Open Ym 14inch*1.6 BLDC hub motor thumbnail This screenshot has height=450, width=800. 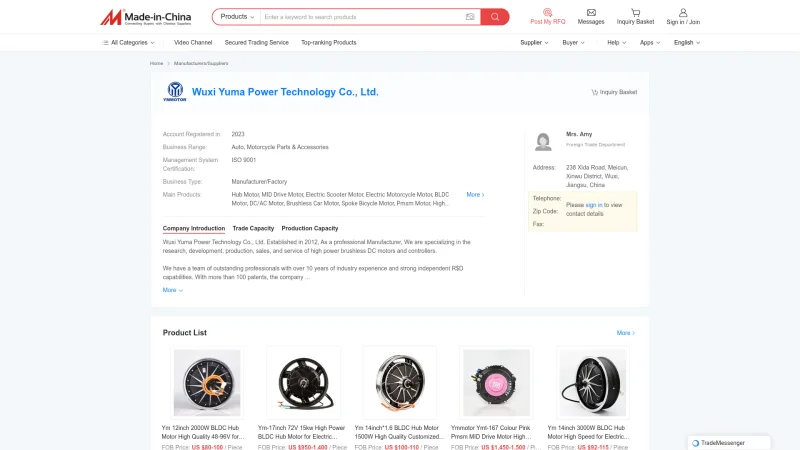pos(399,383)
